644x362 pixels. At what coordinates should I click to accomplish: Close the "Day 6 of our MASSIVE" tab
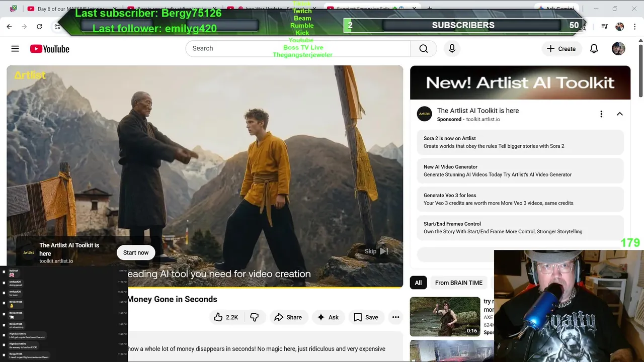click(x=115, y=9)
